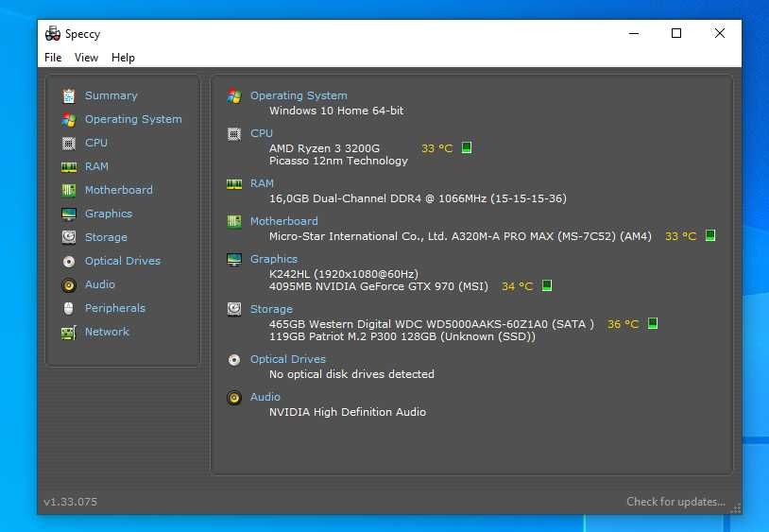Click the Audio speaker icon in sidebar
The height and width of the screenshot is (532, 769).
click(69, 284)
